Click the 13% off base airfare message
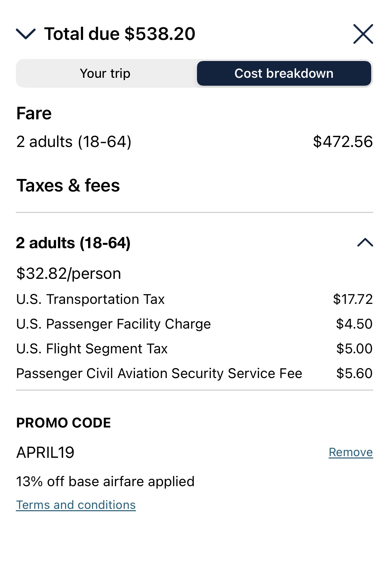389x588 pixels. [105, 482]
